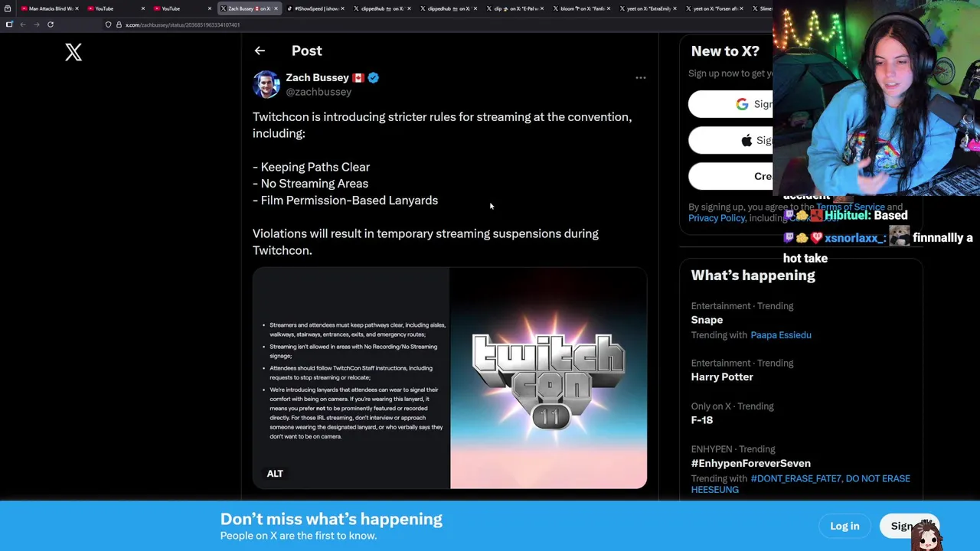Click the Create account button
This screenshot has height=551, width=980.
click(x=730, y=176)
